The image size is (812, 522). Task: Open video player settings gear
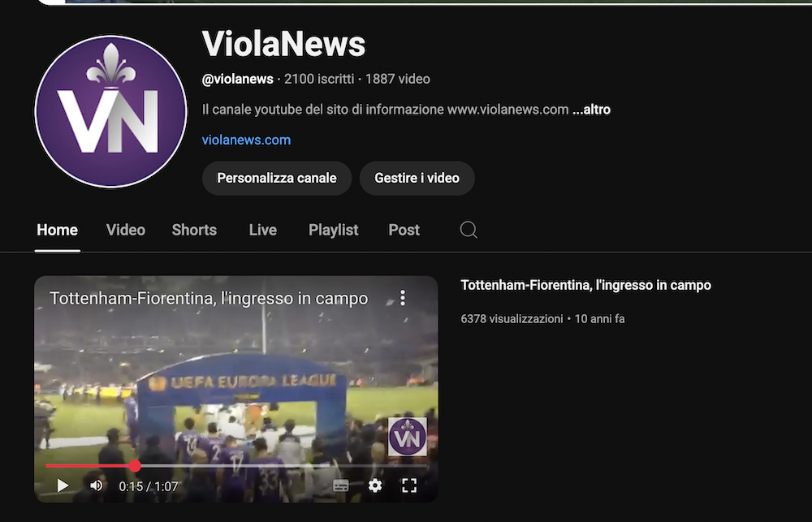375,485
